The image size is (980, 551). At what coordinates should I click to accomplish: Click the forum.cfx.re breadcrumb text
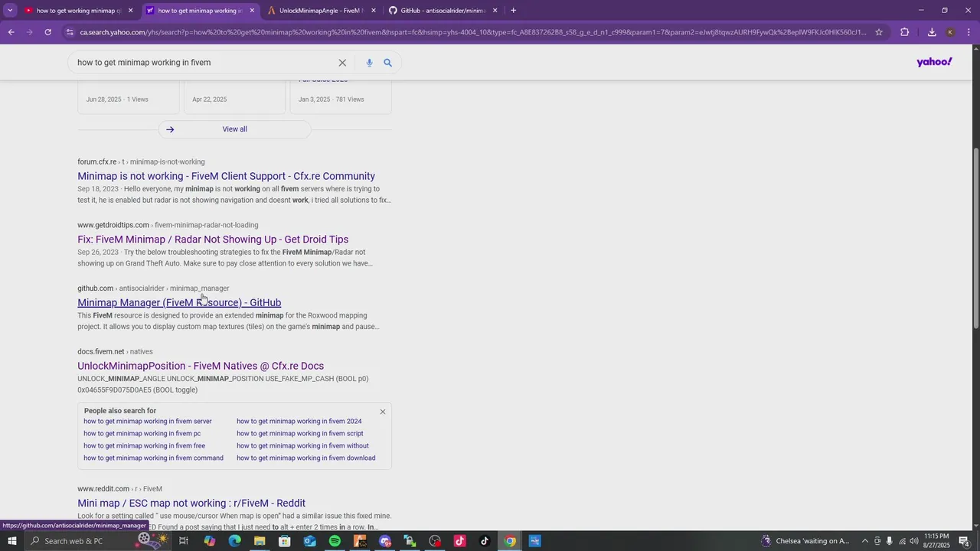tap(141, 162)
